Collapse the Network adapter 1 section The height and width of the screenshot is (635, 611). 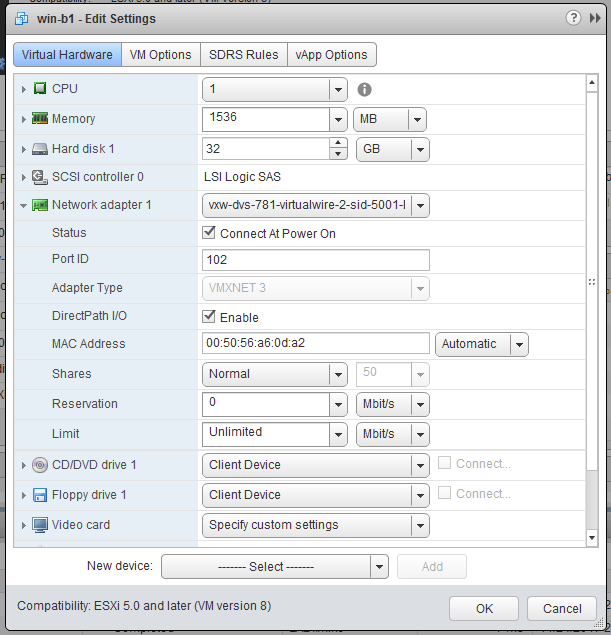(23, 205)
